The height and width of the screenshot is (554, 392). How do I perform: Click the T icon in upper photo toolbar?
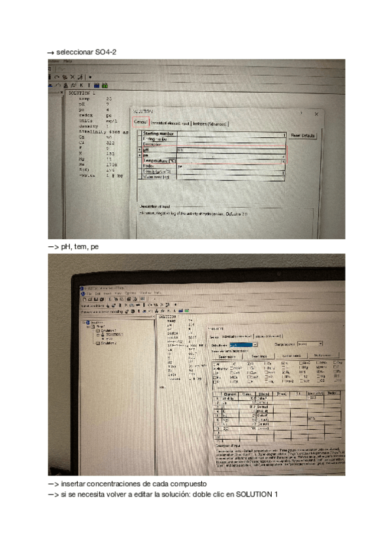[89, 85]
